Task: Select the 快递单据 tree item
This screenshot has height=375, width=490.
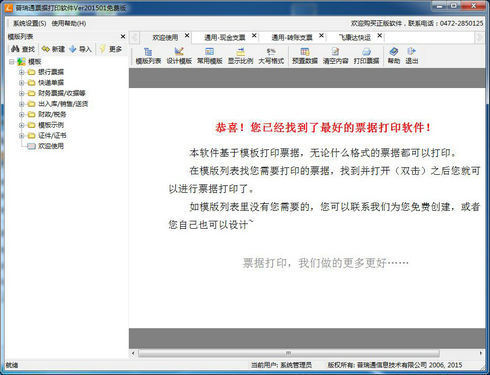Action: (51, 83)
